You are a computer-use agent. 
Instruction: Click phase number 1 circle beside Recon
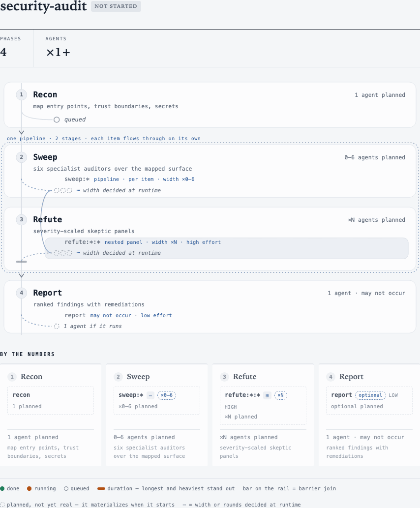[x=21, y=94]
